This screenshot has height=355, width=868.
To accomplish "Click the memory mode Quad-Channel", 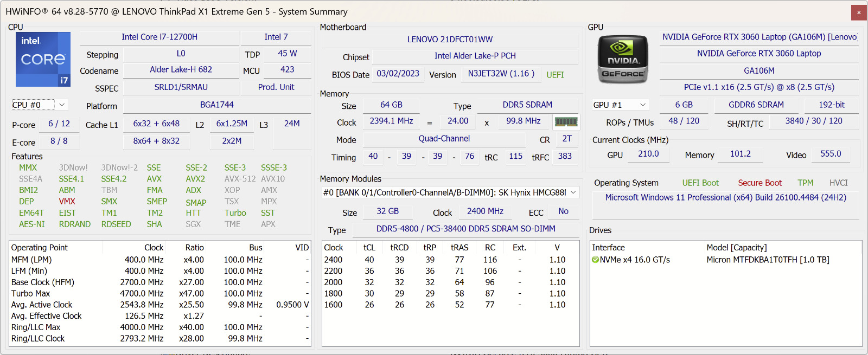I will (x=444, y=139).
